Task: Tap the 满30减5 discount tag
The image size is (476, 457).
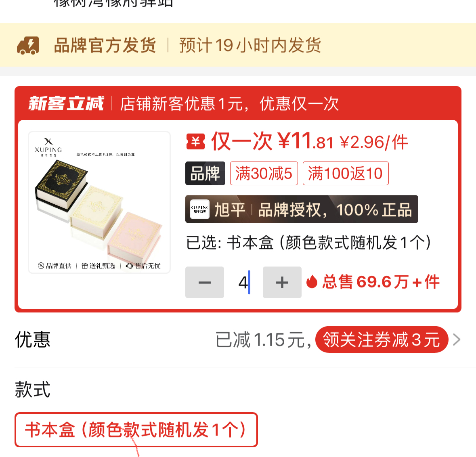Action: point(264,173)
